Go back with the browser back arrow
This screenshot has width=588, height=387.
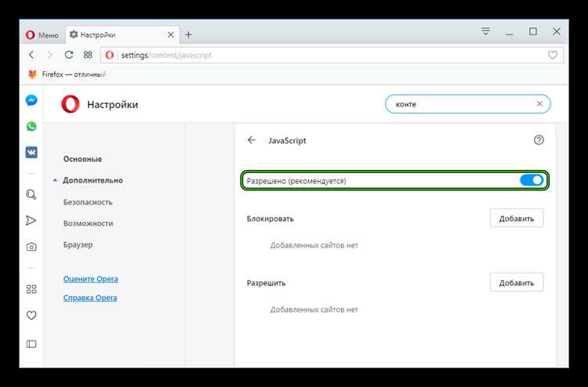pos(31,55)
